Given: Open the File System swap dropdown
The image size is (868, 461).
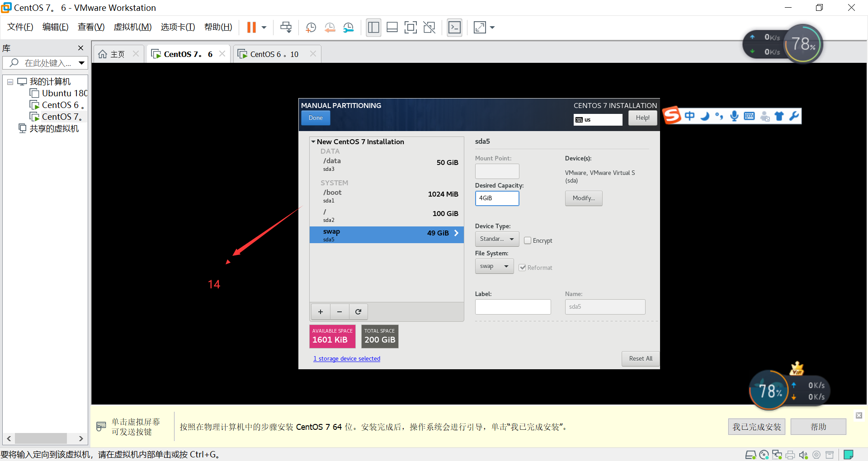Looking at the screenshot, I should coord(494,266).
